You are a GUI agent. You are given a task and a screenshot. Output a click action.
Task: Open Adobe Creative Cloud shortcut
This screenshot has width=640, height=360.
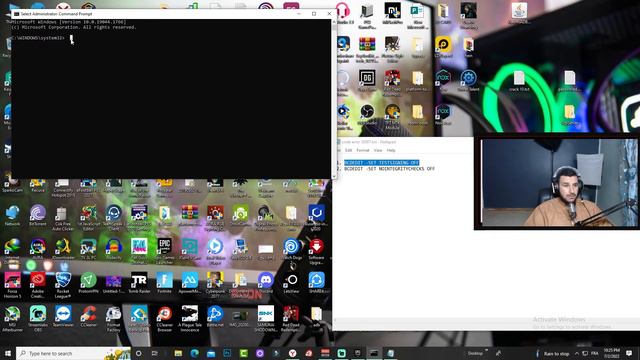coord(38,284)
